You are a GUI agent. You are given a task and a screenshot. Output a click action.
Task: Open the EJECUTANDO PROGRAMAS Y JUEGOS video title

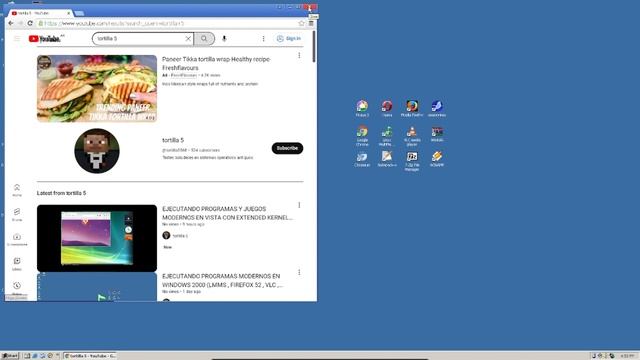pyautogui.click(x=227, y=213)
